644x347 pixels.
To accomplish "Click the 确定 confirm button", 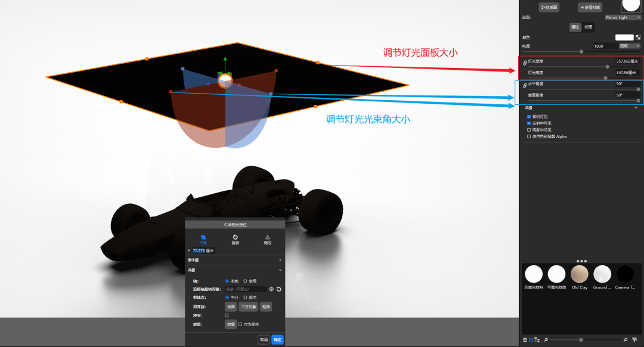I will 278,340.
